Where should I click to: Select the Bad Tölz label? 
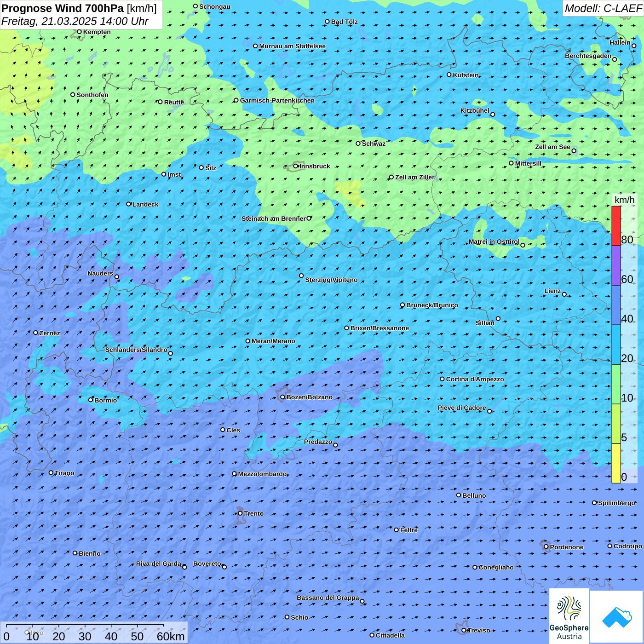tap(344, 22)
